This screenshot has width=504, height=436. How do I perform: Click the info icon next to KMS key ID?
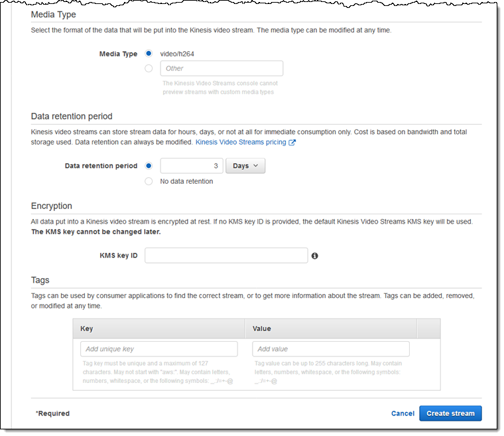[315, 255]
